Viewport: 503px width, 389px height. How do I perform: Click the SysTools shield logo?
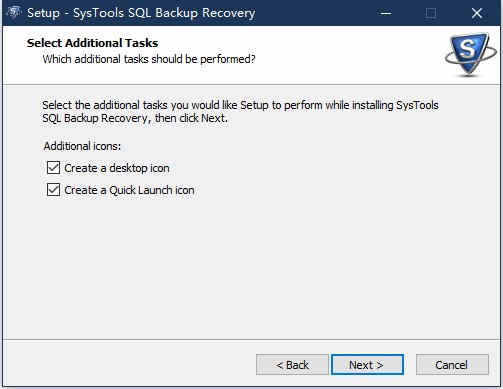[x=471, y=54]
